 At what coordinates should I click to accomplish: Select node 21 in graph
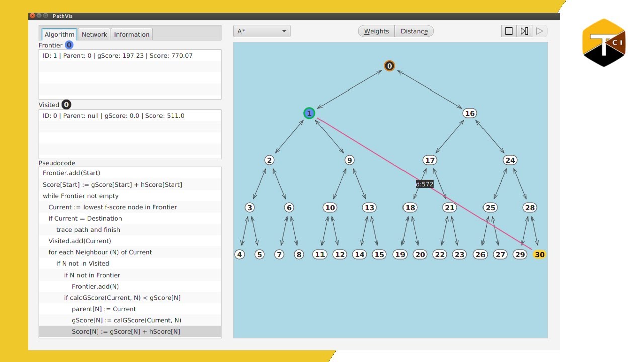(449, 208)
